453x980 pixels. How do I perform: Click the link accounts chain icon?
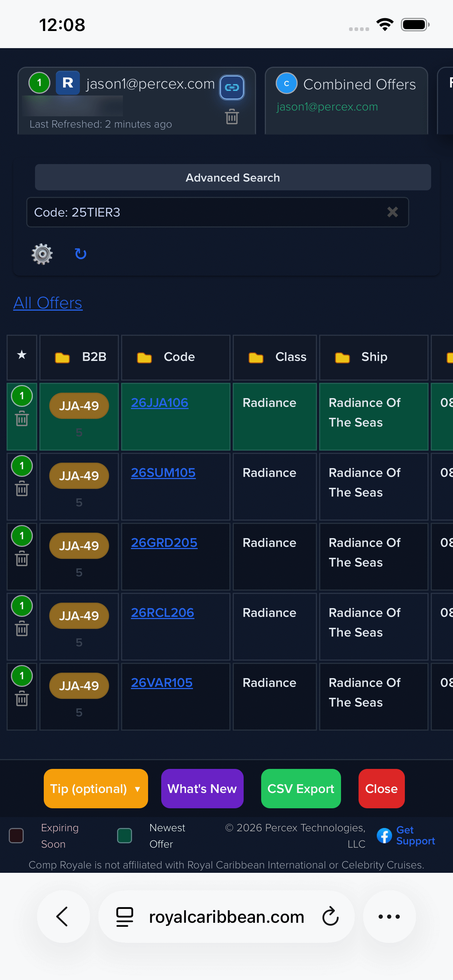pos(232,87)
